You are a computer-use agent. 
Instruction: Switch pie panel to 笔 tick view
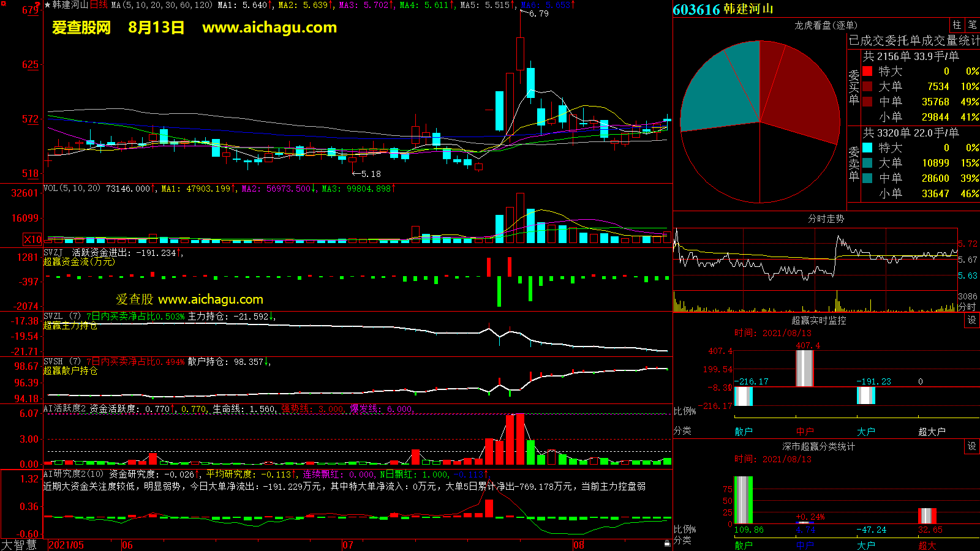click(x=972, y=25)
